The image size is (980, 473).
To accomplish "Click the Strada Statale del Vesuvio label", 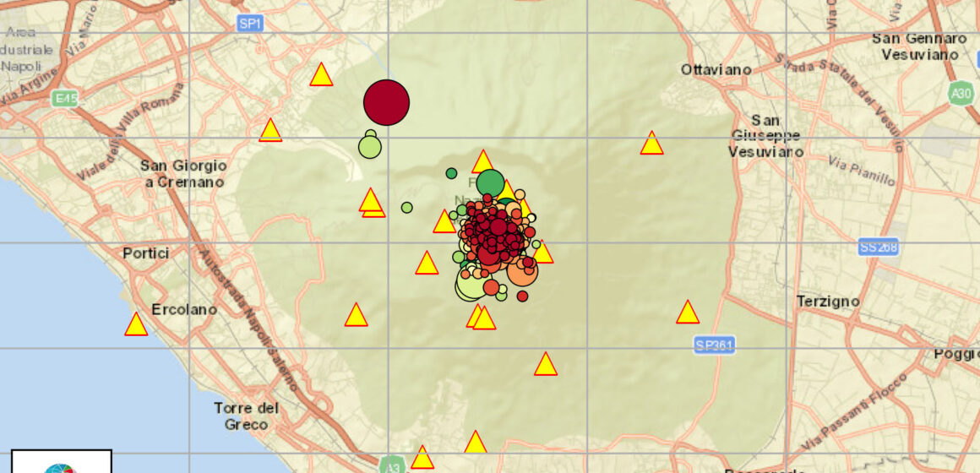I will [x=840, y=103].
